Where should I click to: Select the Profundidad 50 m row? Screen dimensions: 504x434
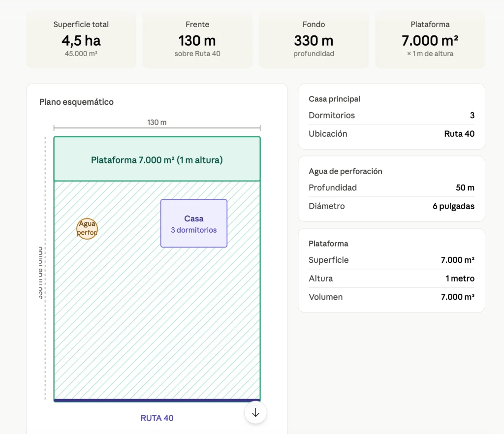[x=391, y=187]
